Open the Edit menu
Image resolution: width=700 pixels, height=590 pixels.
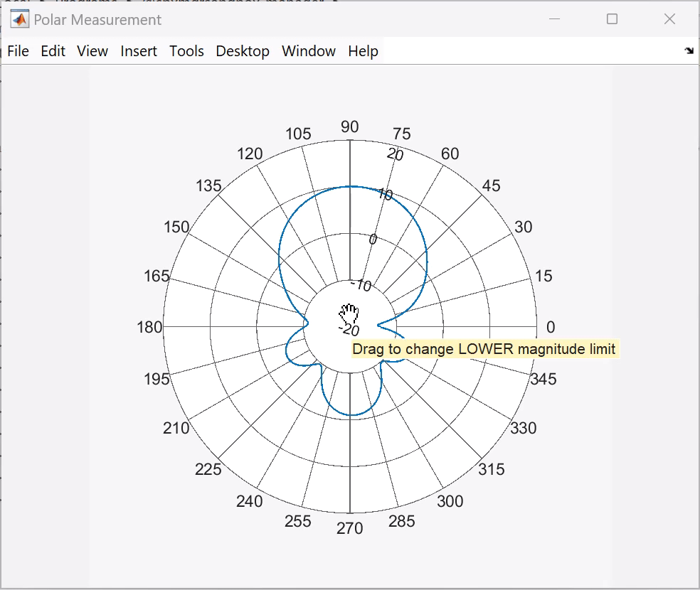pos(52,50)
